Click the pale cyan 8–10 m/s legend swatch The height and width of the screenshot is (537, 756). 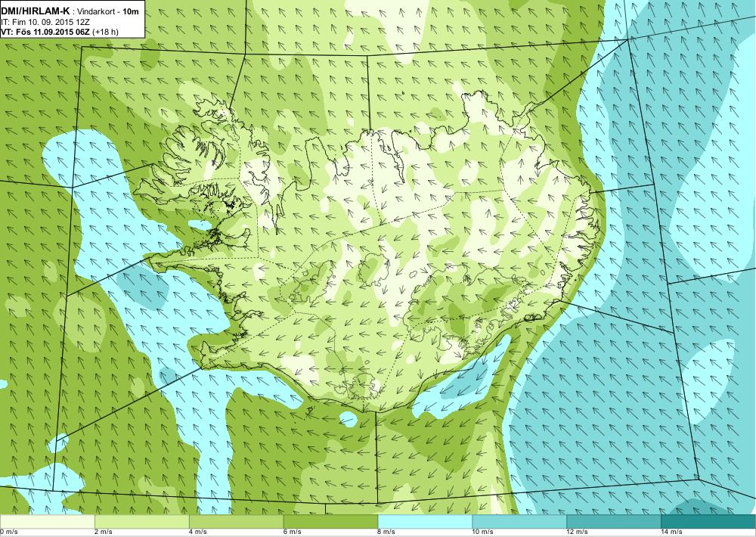[425, 522]
